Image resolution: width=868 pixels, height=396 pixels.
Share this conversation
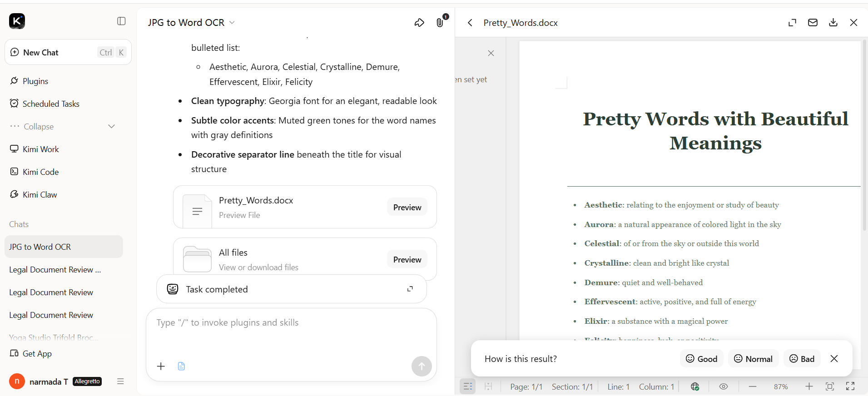point(419,22)
